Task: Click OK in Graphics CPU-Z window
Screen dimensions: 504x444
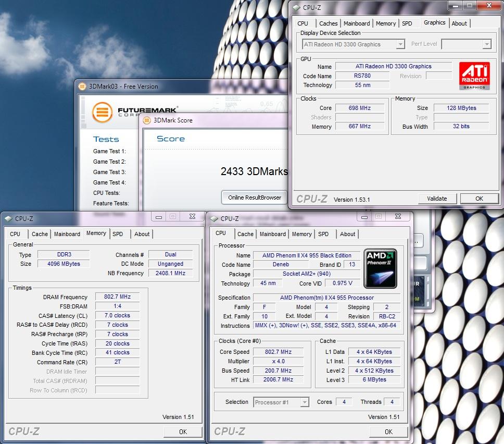Action: 479,199
